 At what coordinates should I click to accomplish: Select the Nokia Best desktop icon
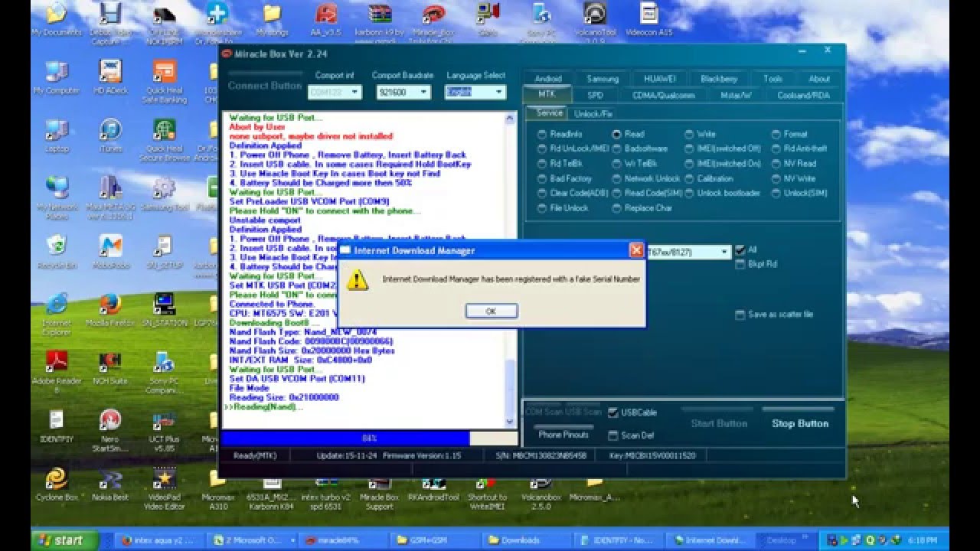tap(110, 484)
